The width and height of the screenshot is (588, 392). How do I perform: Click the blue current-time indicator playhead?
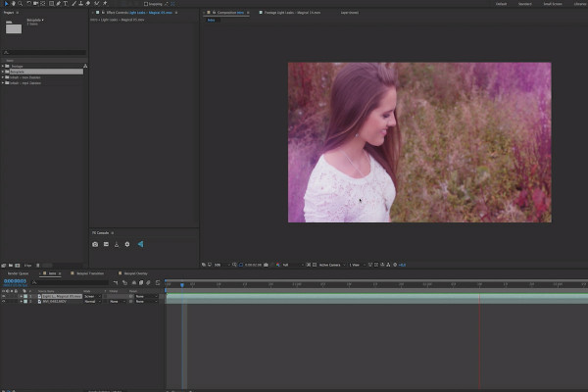tap(182, 285)
